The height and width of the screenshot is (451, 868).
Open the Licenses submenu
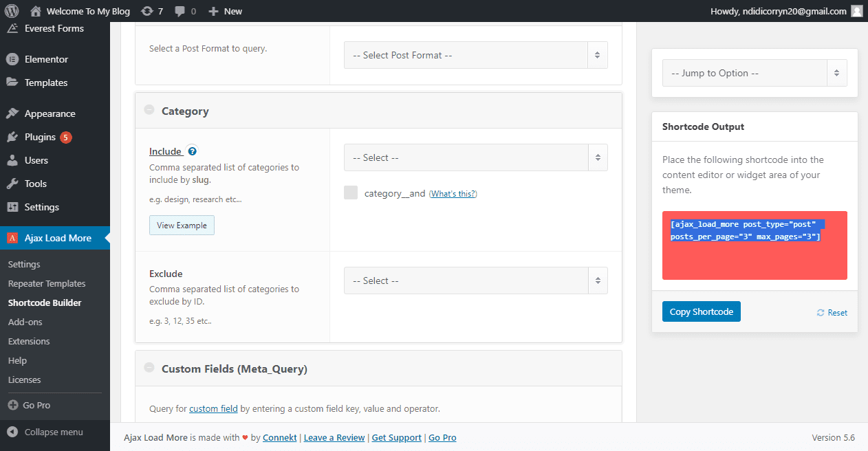(x=25, y=379)
